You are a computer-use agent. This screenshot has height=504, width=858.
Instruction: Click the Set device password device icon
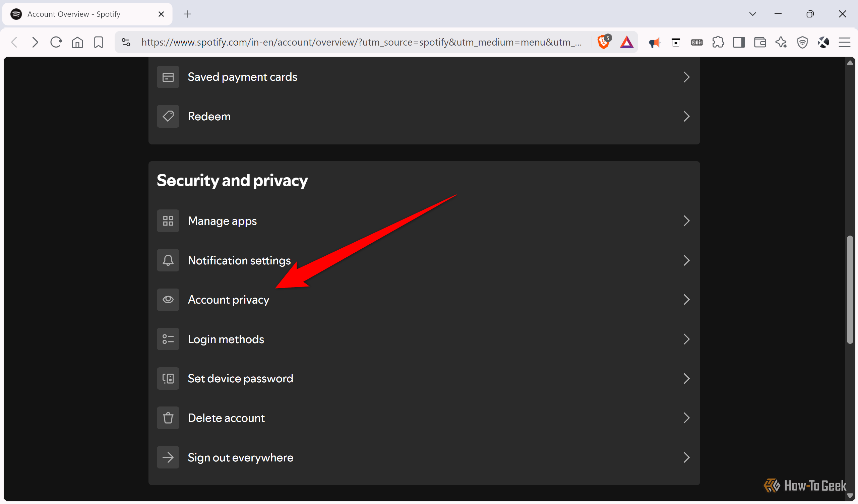(168, 379)
